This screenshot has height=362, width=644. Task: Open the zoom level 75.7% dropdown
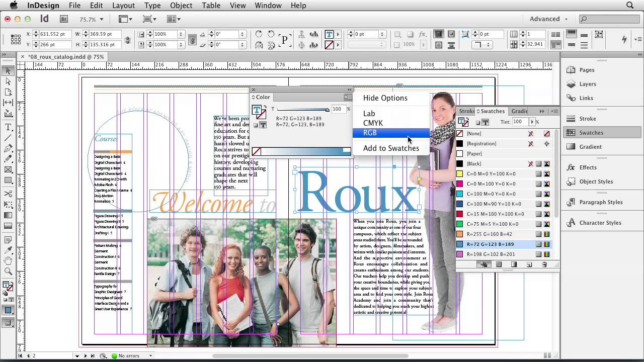pyautogui.click(x=101, y=19)
